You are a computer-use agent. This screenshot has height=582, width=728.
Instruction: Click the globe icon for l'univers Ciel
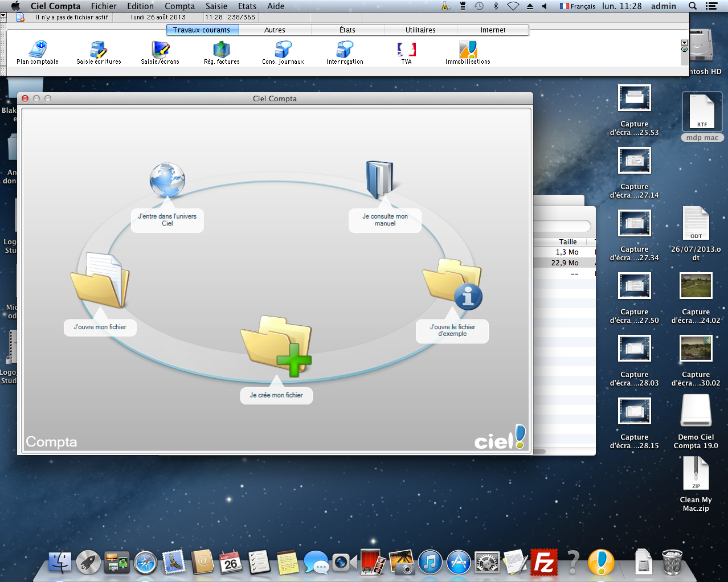click(x=167, y=180)
